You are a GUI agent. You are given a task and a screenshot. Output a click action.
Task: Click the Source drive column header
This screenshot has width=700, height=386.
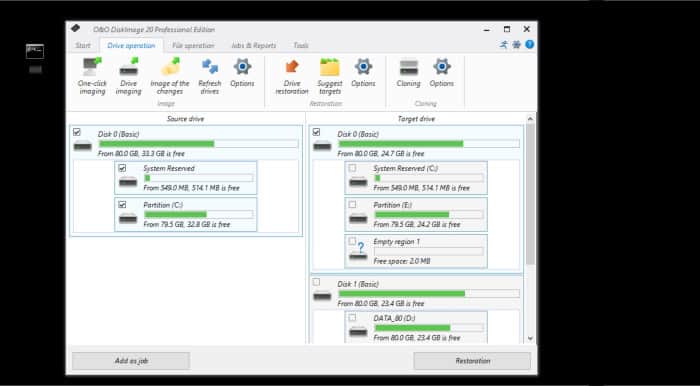(185, 119)
